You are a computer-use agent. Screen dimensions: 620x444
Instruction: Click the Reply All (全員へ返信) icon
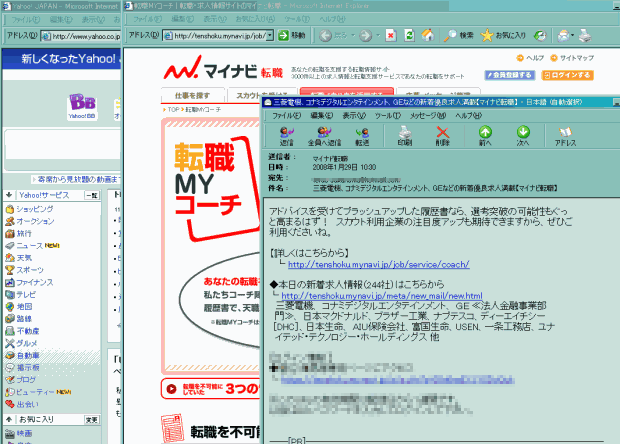point(324,136)
